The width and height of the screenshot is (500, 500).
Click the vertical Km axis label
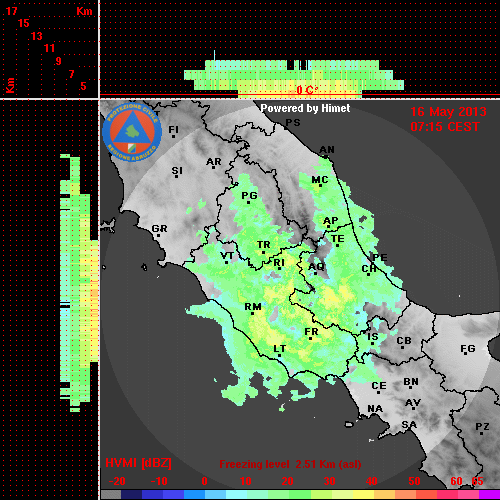[10, 85]
